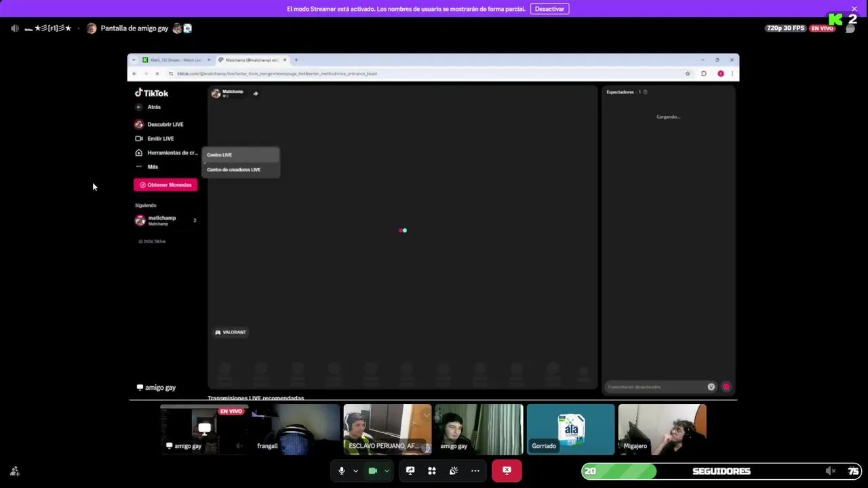Open the browser tab search chevron
This screenshot has height=488, width=868.
click(134, 60)
